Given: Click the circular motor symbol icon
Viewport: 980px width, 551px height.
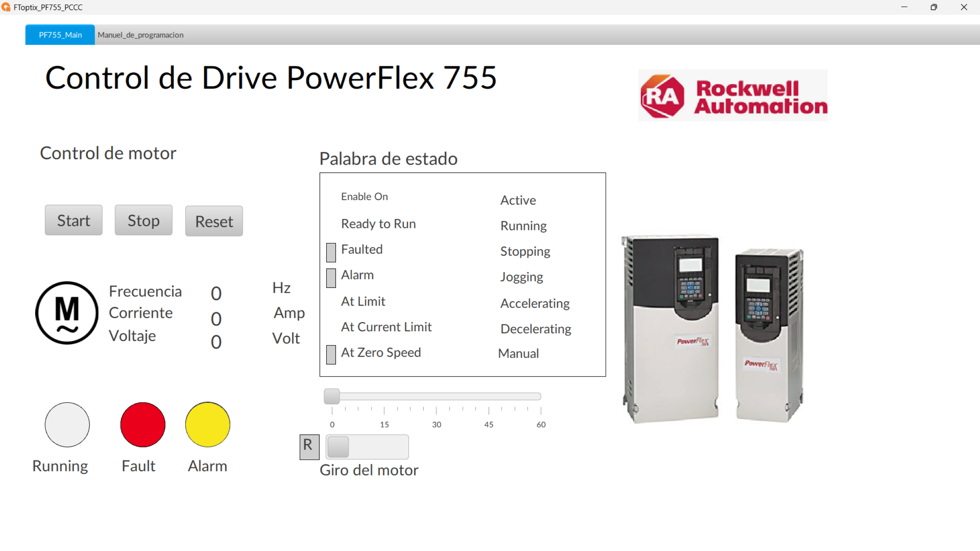Looking at the screenshot, I should [67, 314].
